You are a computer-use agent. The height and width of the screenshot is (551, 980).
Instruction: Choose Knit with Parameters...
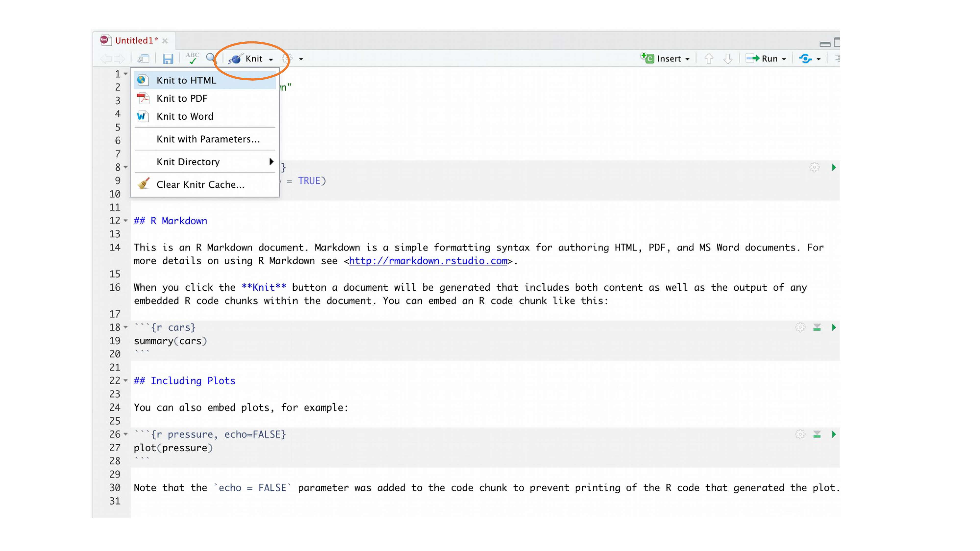pyautogui.click(x=205, y=139)
